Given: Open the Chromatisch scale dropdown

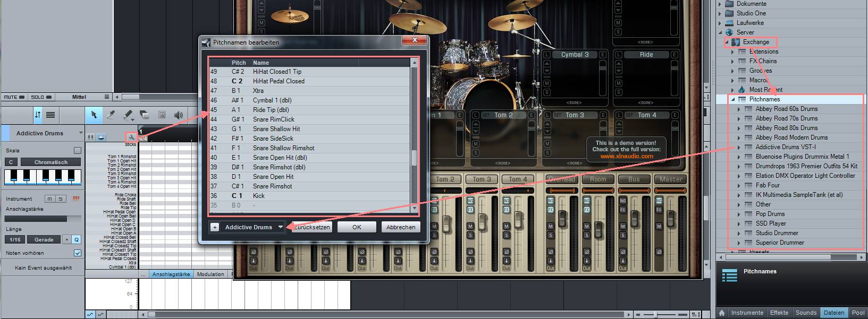Looking at the screenshot, I should (51, 162).
